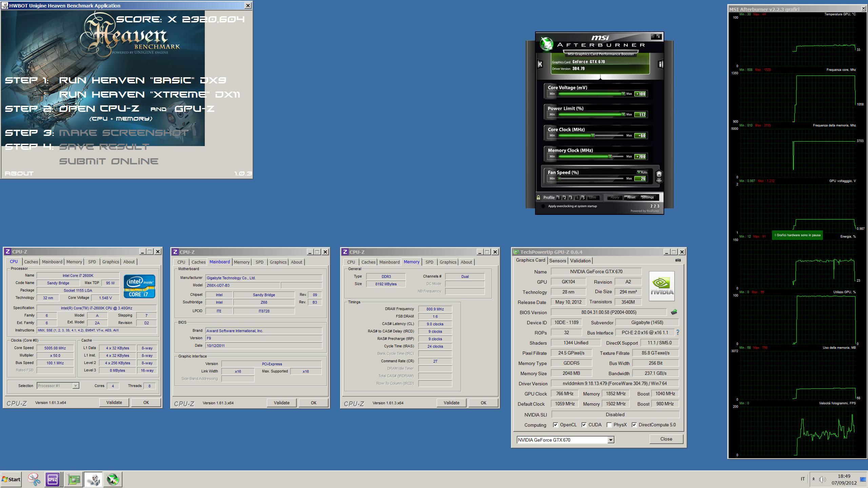The image size is (868, 488).
Task: Open the NVIDIA GeForce GTX 670 GPU dropdown
Action: (x=611, y=440)
